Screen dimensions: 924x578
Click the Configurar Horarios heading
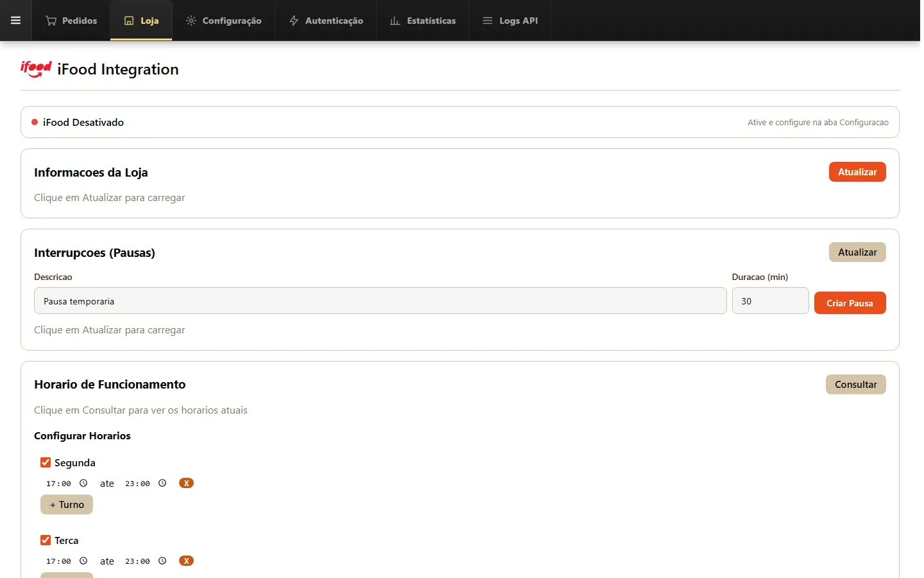[x=82, y=435]
